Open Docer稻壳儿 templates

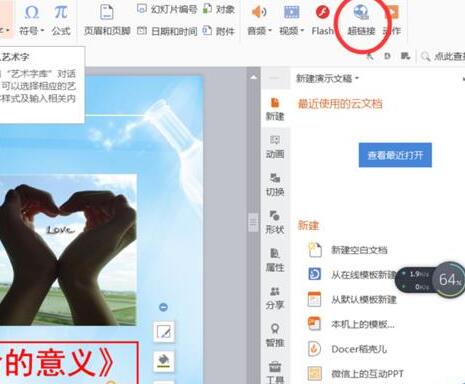(x=347, y=349)
